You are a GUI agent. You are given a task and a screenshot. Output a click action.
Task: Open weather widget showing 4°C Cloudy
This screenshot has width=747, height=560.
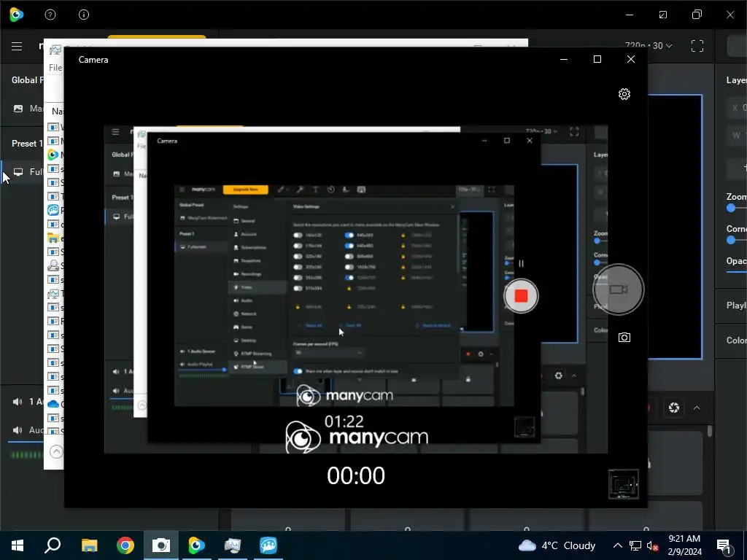pyautogui.click(x=557, y=545)
